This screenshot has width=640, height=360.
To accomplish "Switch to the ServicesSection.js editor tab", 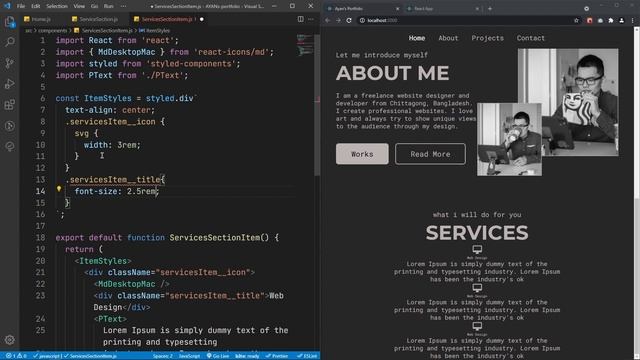I will point(95,19).
